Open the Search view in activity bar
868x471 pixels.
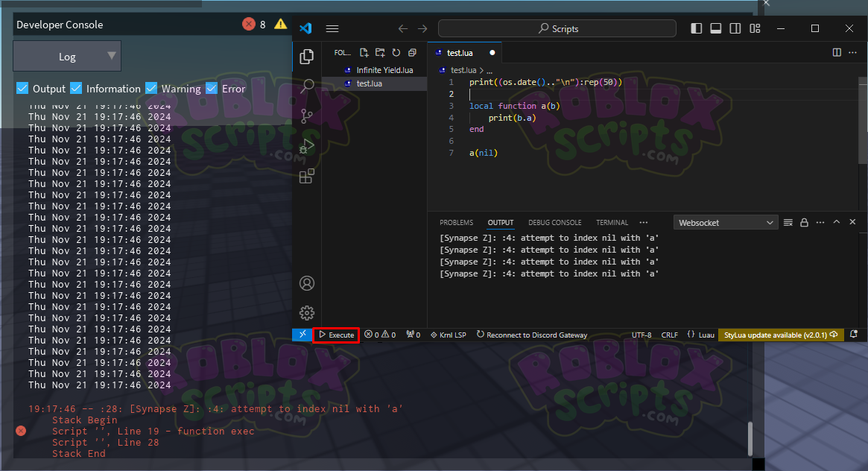pyautogui.click(x=307, y=86)
